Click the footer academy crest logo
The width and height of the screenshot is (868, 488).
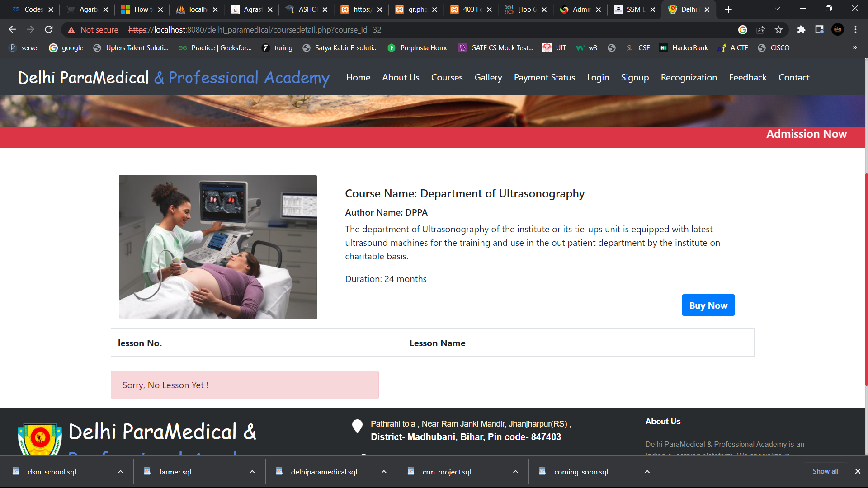point(40,439)
